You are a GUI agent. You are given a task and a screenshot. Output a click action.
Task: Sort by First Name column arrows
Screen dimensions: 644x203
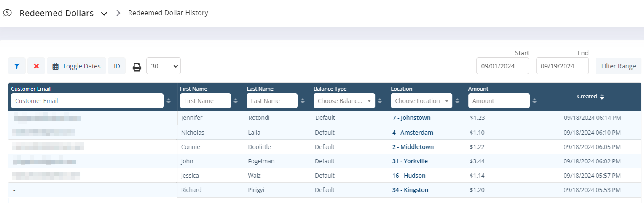tap(236, 101)
